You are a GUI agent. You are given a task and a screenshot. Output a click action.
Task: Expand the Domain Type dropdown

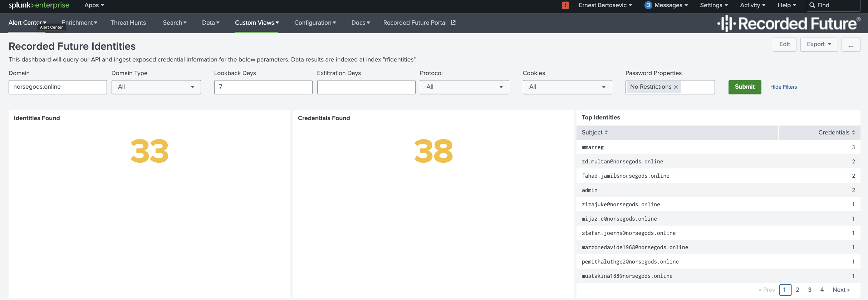pyautogui.click(x=156, y=87)
